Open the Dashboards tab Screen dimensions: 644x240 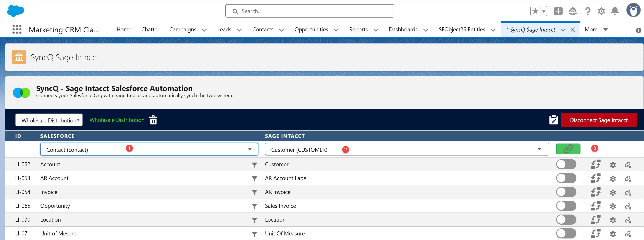403,30
